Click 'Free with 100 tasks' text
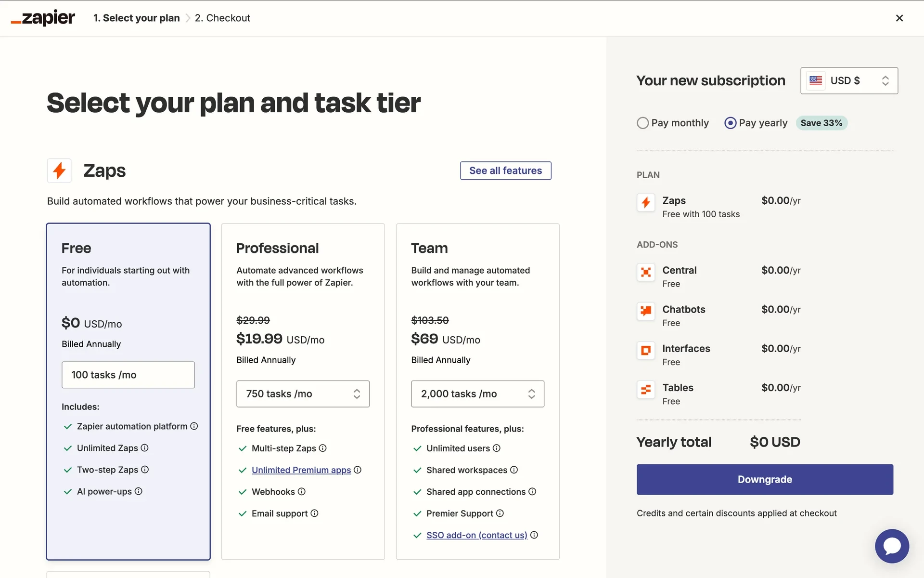924x578 pixels. pos(701,214)
